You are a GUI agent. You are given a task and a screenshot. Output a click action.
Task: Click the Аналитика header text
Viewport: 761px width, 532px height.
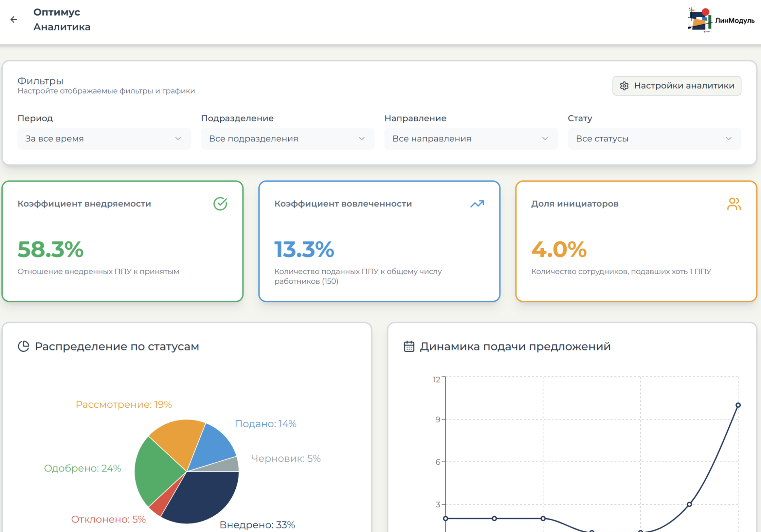tap(62, 27)
